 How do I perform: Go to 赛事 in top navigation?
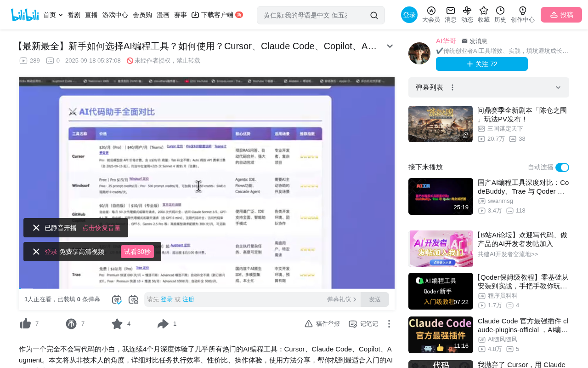tap(181, 15)
